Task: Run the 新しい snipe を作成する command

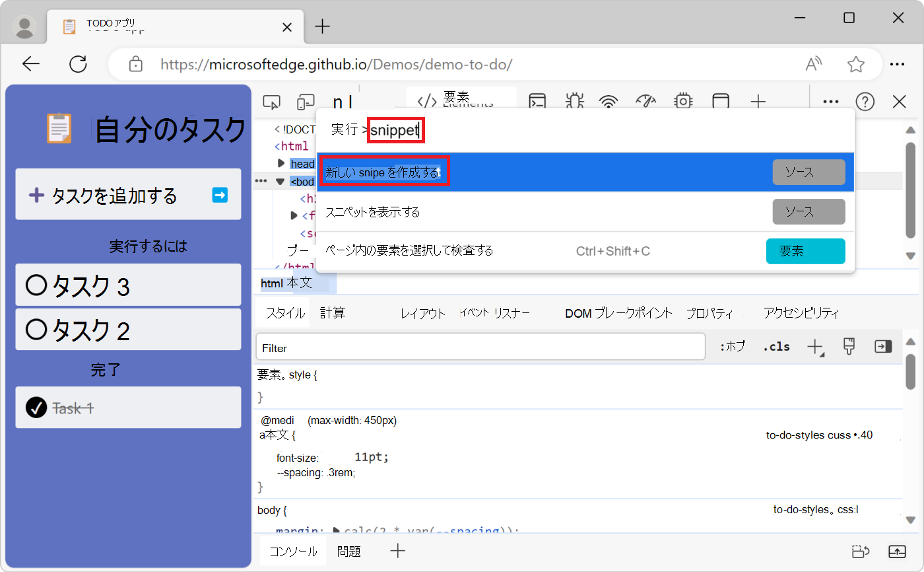Action: [x=385, y=170]
